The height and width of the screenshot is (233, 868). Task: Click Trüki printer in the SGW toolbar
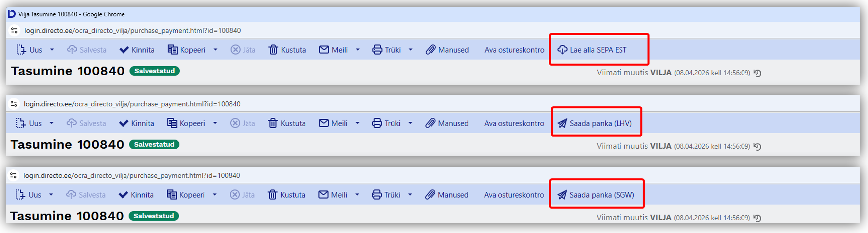pyautogui.click(x=386, y=195)
